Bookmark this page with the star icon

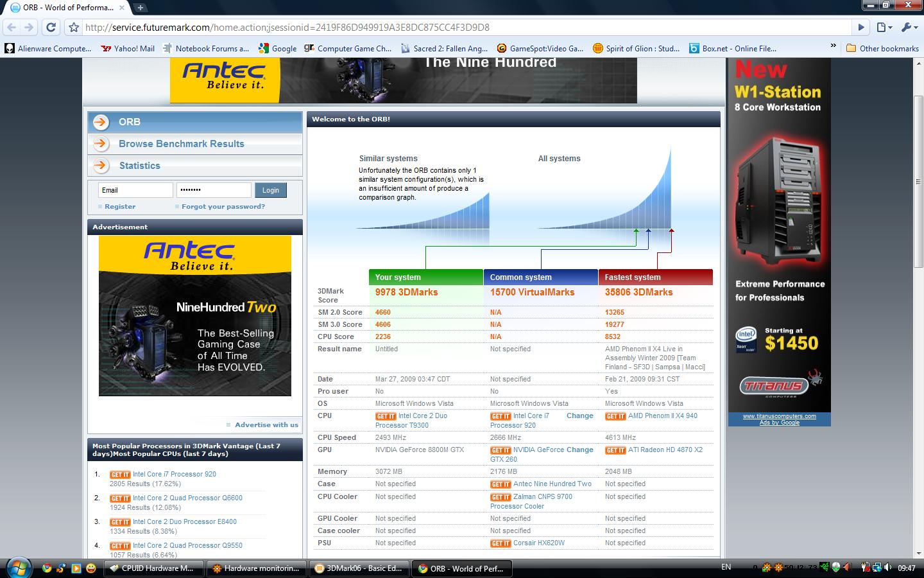tap(74, 28)
